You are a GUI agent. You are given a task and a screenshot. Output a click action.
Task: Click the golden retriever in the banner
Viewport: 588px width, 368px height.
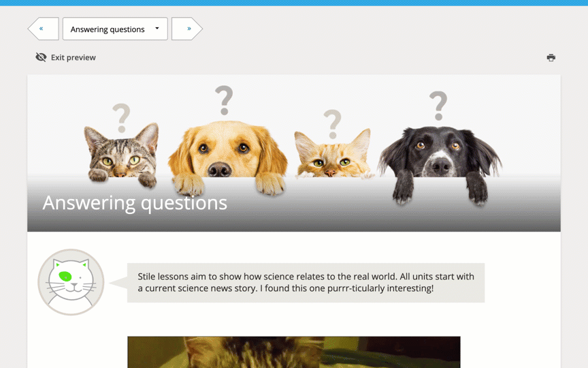(227, 157)
